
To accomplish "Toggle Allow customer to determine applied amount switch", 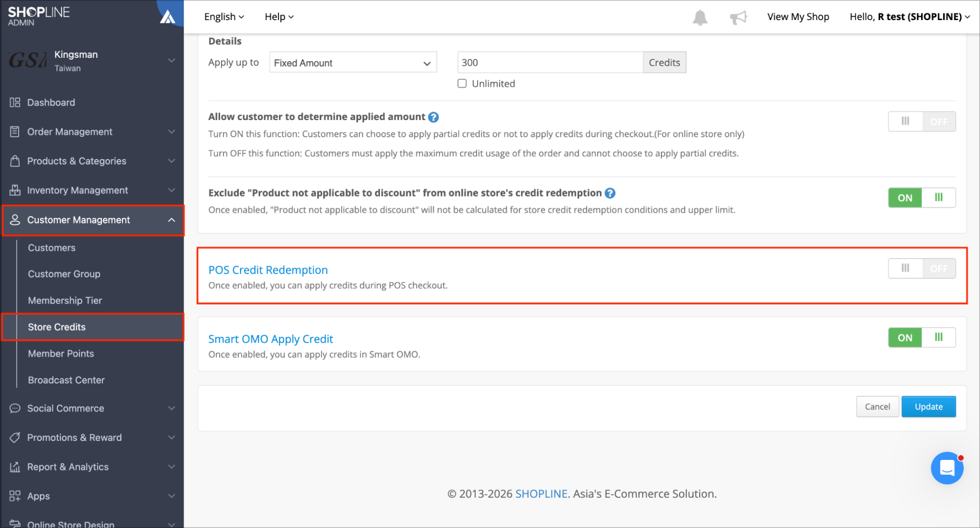I will coord(922,121).
